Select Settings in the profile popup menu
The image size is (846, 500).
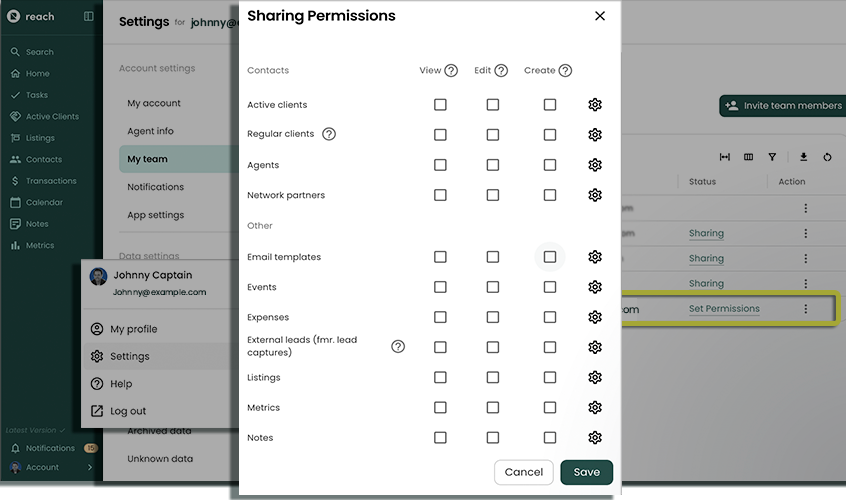click(129, 356)
